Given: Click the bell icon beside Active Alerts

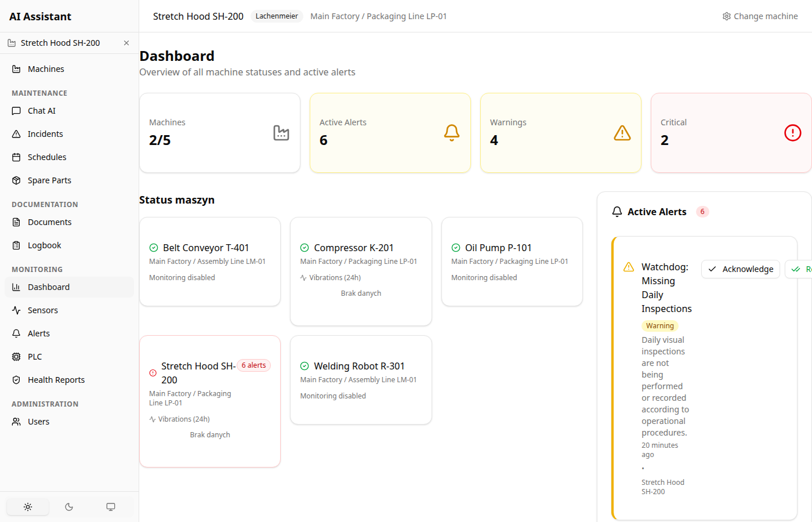Looking at the screenshot, I should click(x=617, y=211).
